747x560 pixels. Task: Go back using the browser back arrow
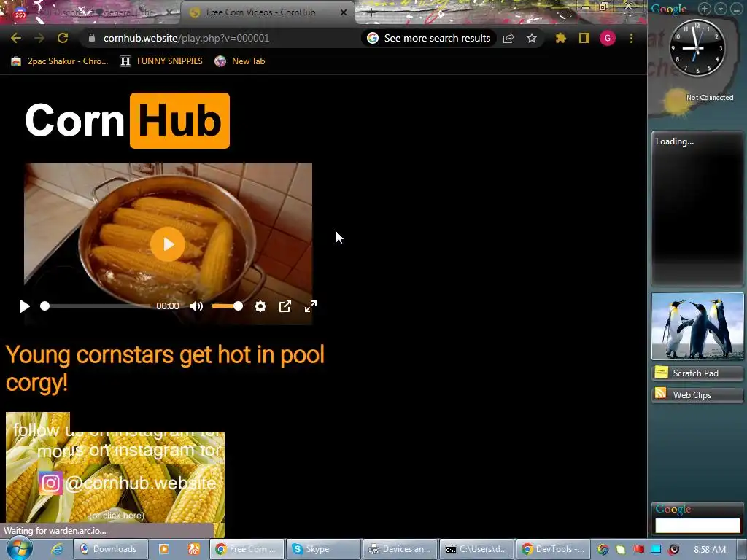[16, 38]
